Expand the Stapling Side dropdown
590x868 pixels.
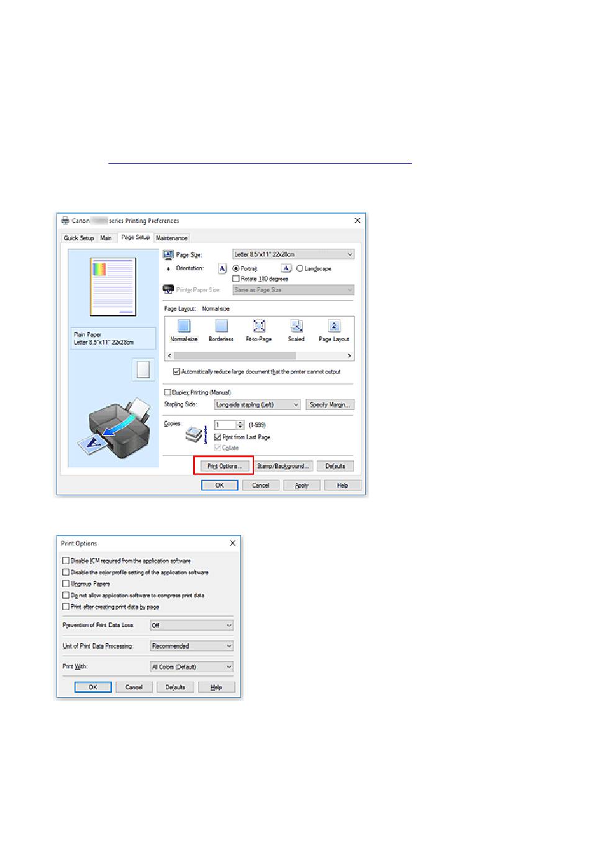[257, 404]
